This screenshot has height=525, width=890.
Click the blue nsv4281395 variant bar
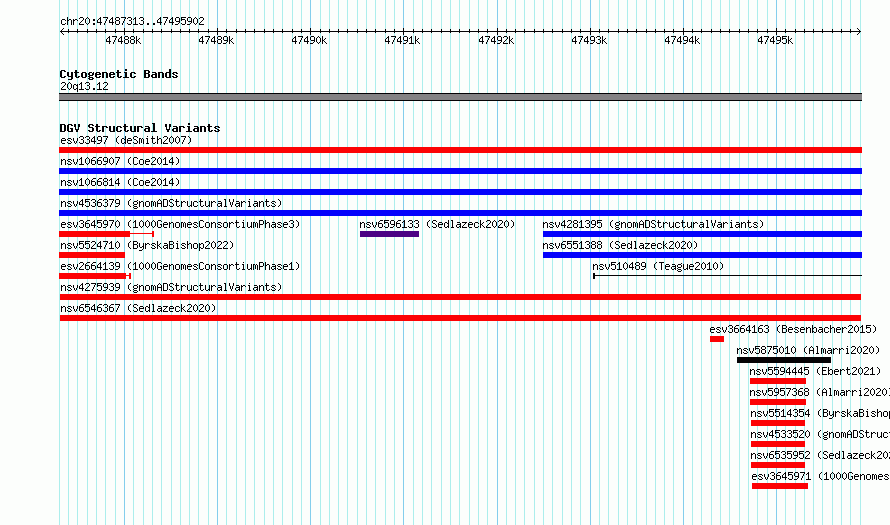(702, 234)
